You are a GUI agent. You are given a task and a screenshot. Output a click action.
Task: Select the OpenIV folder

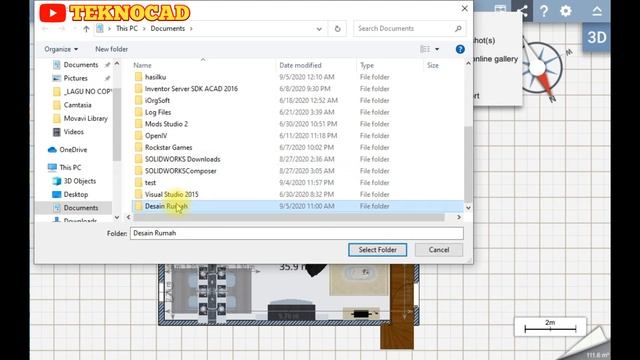pos(156,136)
